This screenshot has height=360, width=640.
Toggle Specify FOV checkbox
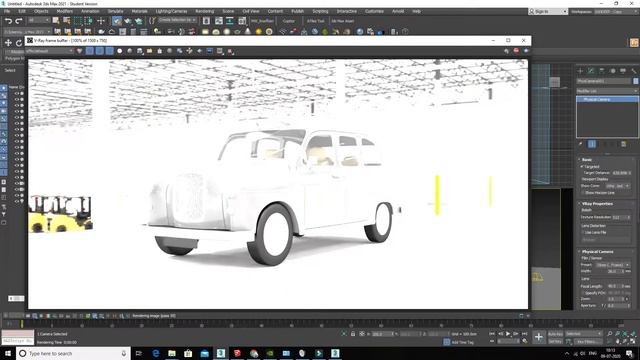point(583,293)
